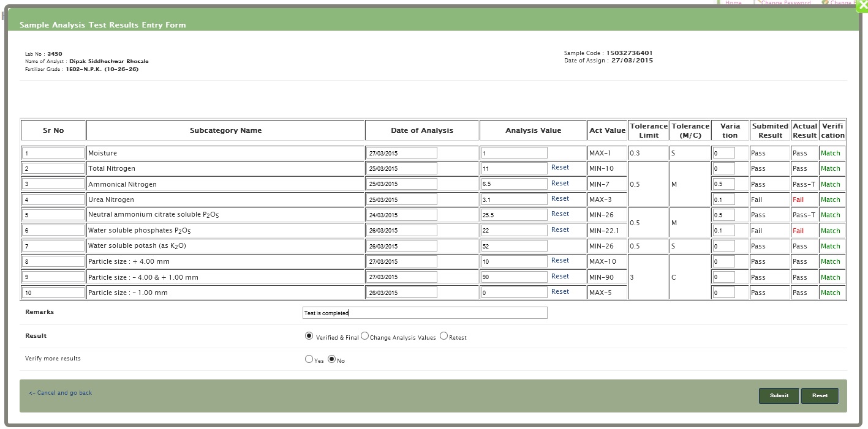Click the Moisture date of analysis field
868x429 pixels.
pos(402,153)
